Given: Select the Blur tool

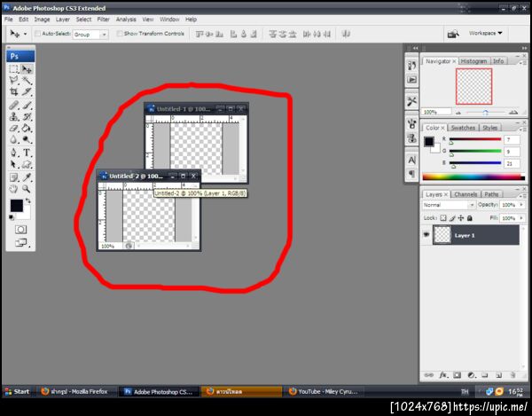Looking at the screenshot, I should [x=14, y=139].
